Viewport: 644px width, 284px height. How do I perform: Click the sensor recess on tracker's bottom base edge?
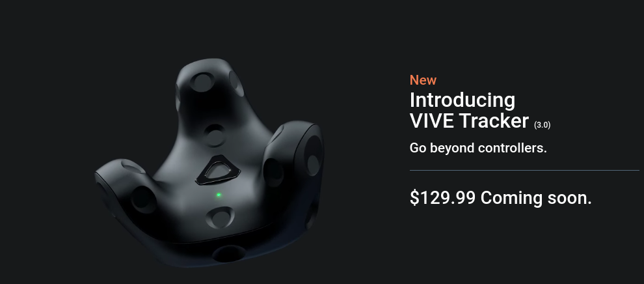tap(229, 253)
